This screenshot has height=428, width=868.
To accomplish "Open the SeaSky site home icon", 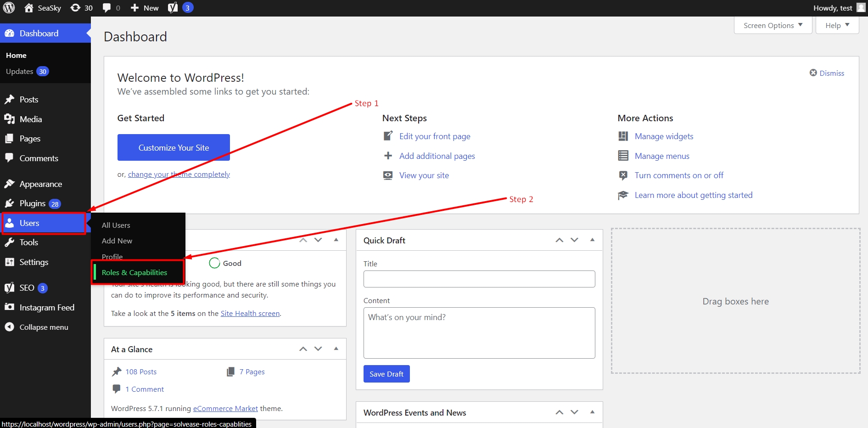I will (x=29, y=8).
